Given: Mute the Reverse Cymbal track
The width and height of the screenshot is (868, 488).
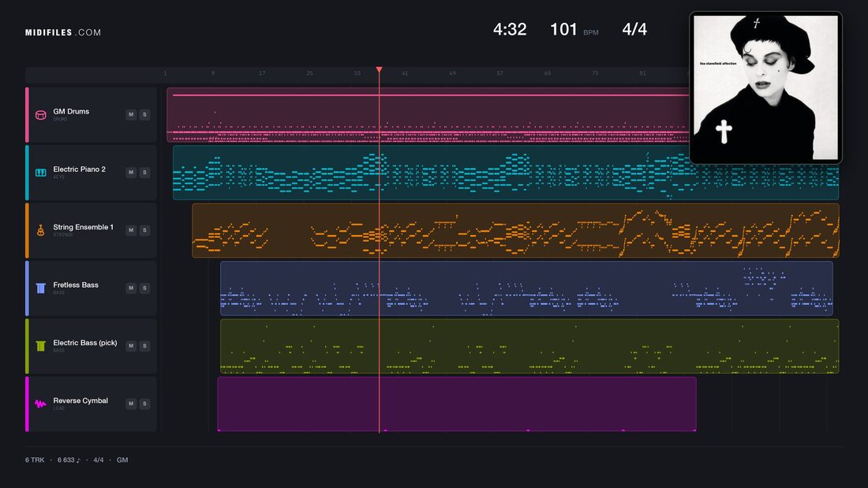Looking at the screenshot, I should pyautogui.click(x=131, y=404).
